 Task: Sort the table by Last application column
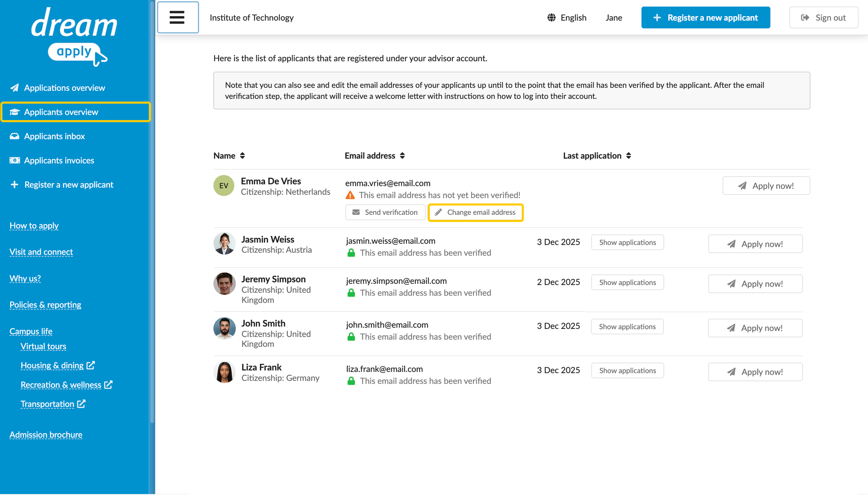tap(597, 156)
